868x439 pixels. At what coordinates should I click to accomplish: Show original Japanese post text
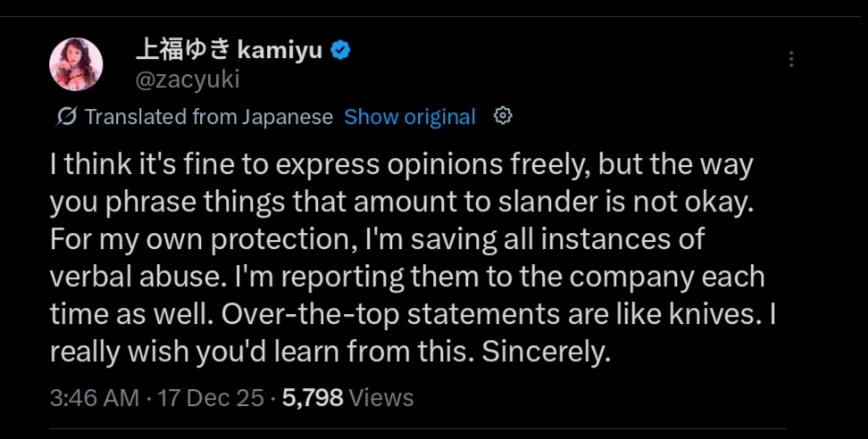[410, 117]
